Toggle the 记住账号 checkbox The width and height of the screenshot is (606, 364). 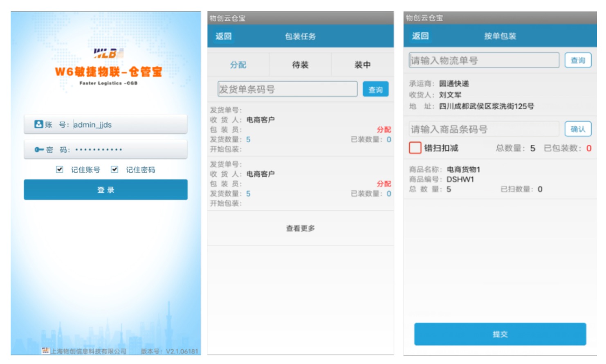pos(60,169)
